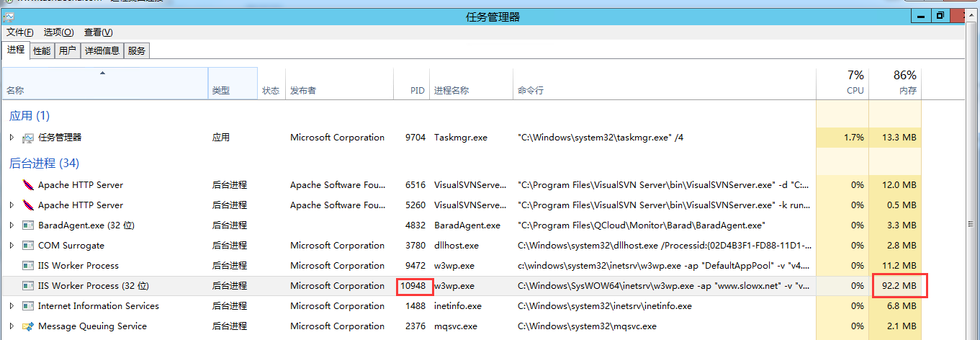Switch to the 性能 tab
980x340 pixels.
tap(42, 50)
